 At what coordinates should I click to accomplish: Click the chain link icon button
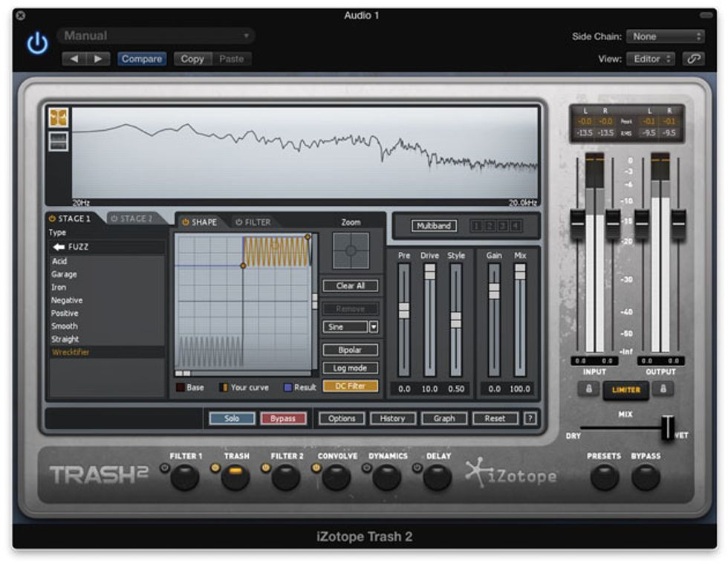(694, 59)
